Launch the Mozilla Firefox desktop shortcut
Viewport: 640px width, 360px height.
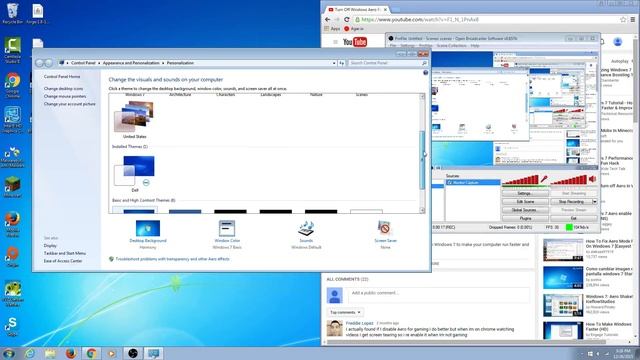click(12, 224)
